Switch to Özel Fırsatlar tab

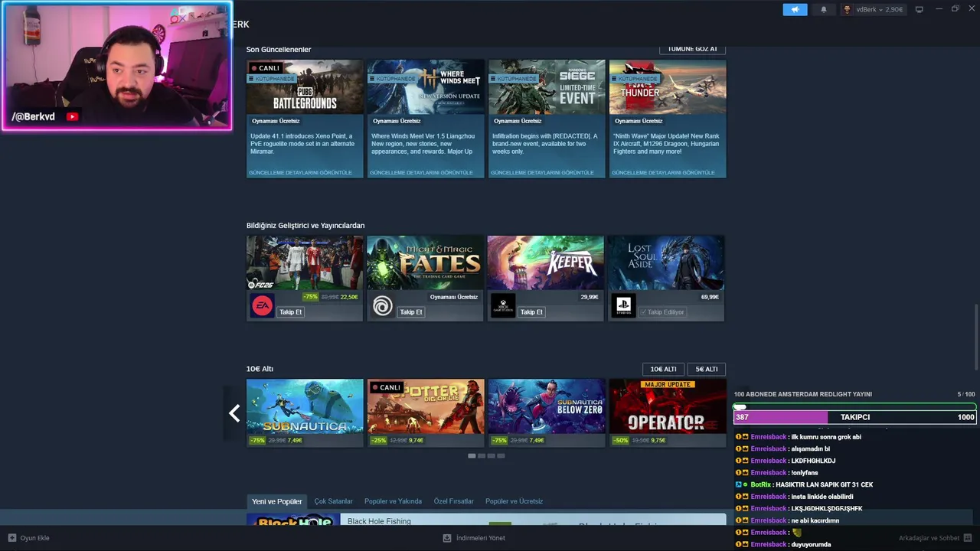coord(454,502)
